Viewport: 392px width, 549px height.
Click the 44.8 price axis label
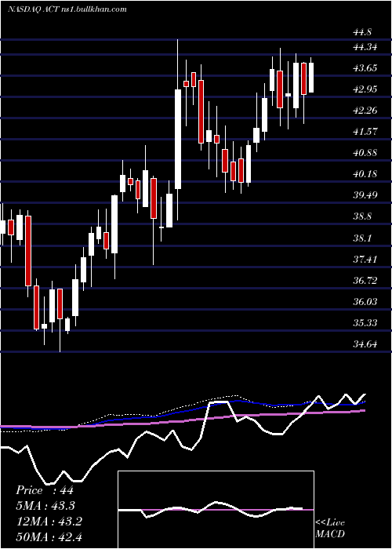pos(362,33)
